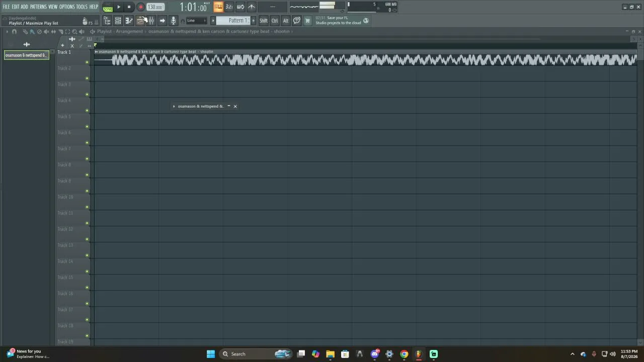Open the OPTIONS menu
The height and width of the screenshot is (362, 644).
(x=67, y=7)
